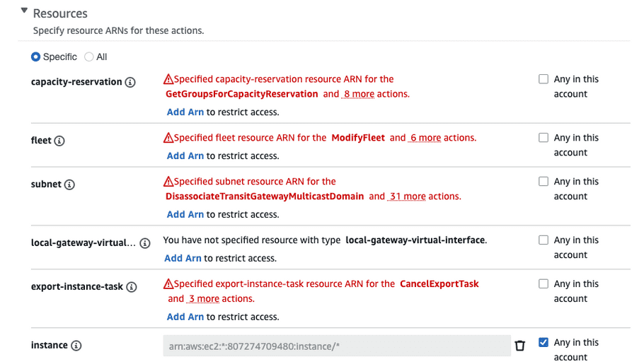Show info for subnet resource
Image resolution: width=644 pixels, height=364 pixels.
pos(69,184)
